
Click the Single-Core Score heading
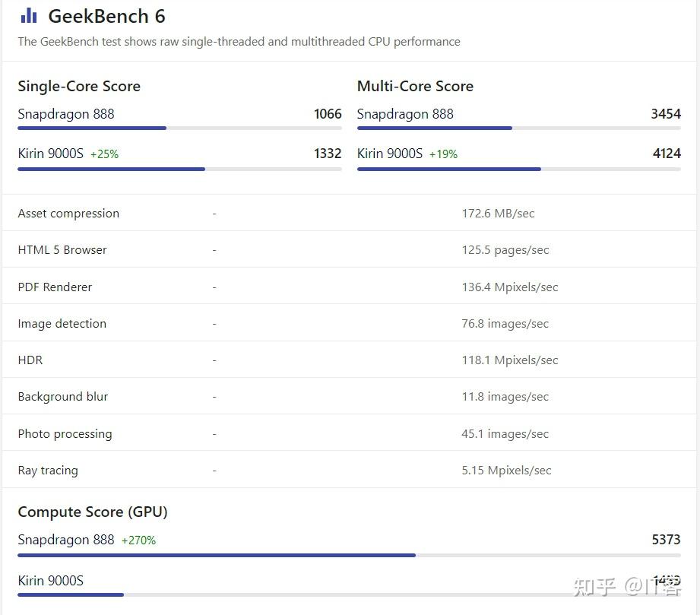(x=79, y=86)
